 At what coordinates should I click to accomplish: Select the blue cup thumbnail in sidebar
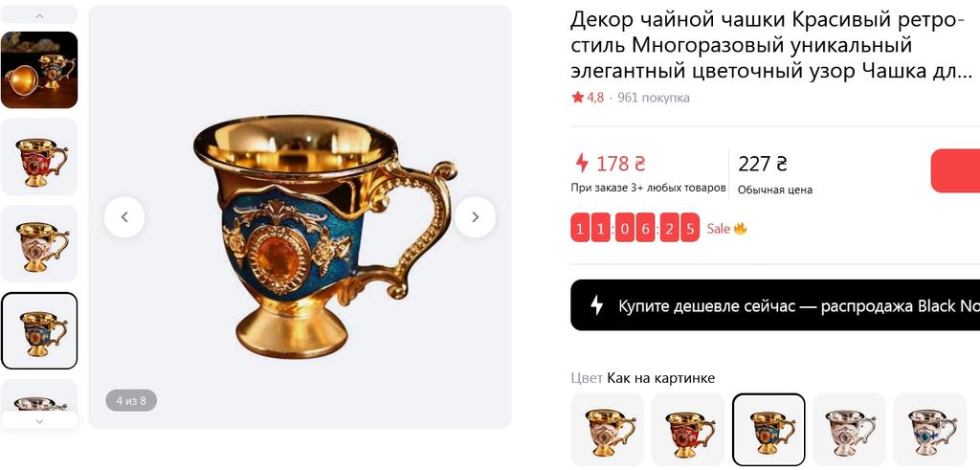pyautogui.click(x=39, y=330)
